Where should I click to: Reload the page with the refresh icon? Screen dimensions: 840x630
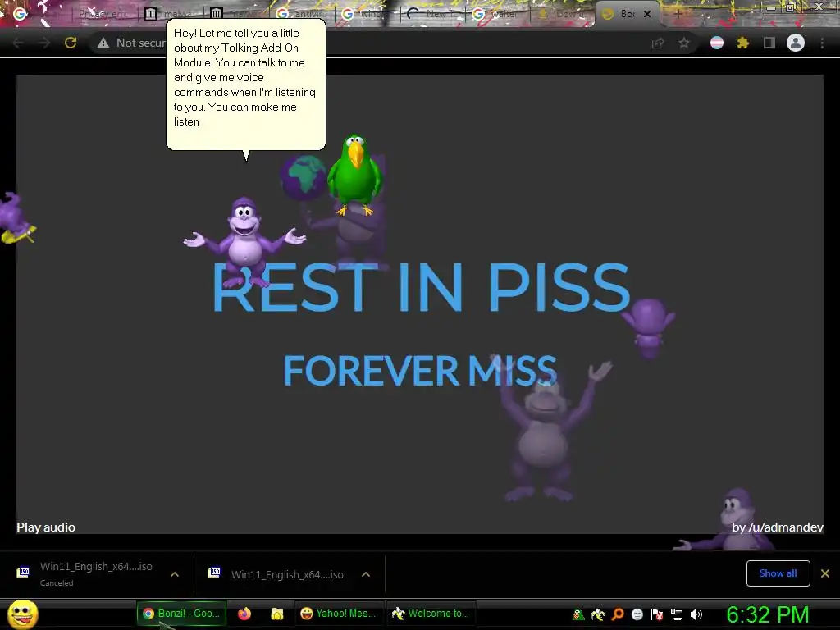71,43
